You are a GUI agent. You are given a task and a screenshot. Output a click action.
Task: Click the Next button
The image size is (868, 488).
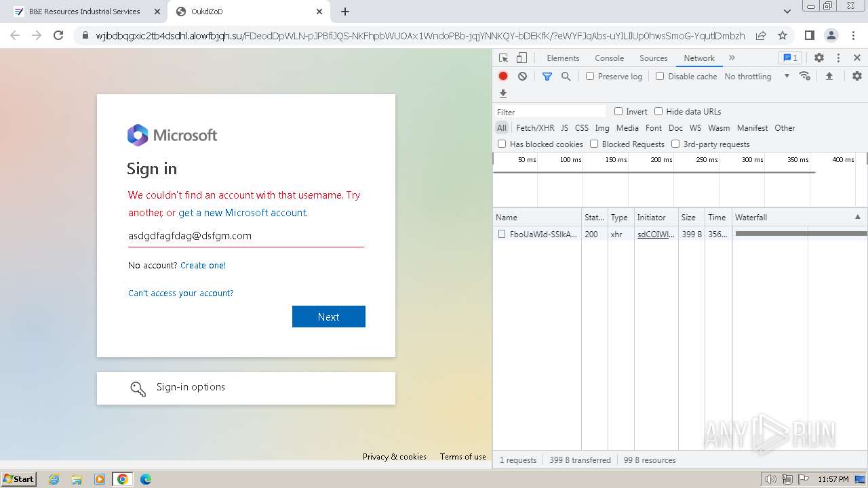[x=329, y=317]
